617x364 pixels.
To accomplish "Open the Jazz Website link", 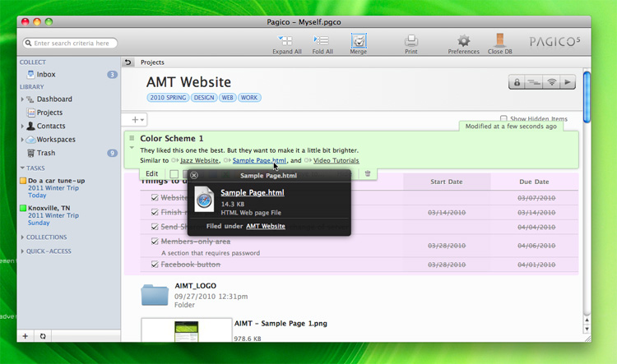I will point(200,160).
